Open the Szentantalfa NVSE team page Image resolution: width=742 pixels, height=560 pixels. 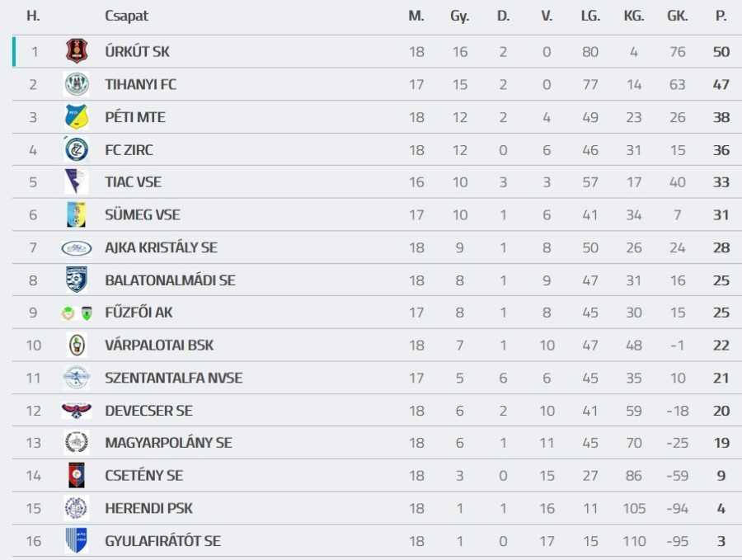click(x=173, y=378)
